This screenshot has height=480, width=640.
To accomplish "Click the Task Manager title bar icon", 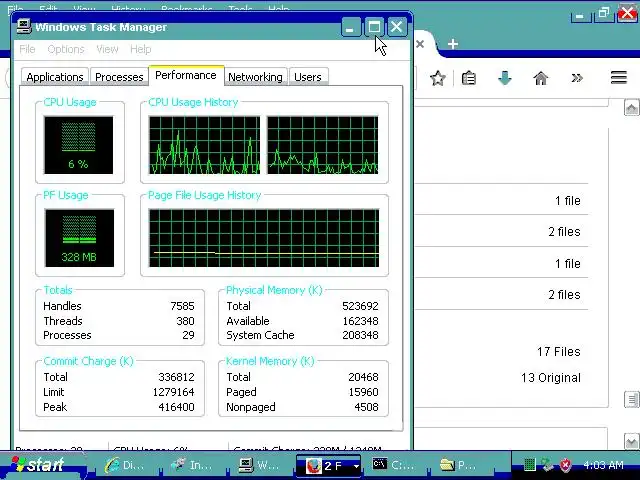I will (24, 27).
